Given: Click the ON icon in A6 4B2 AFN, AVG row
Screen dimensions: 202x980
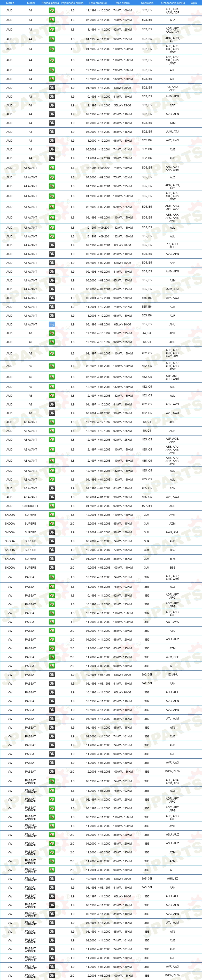Looking at the screenshot, I should [x=52, y=404].
